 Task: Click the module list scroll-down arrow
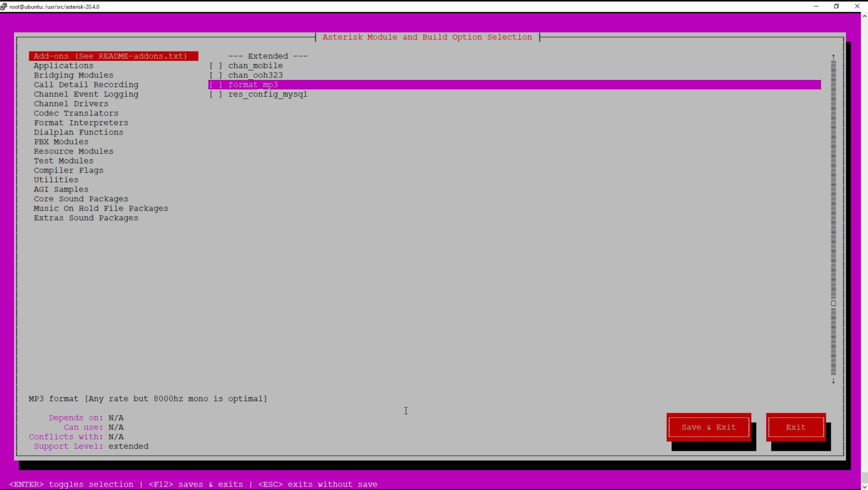833,381
